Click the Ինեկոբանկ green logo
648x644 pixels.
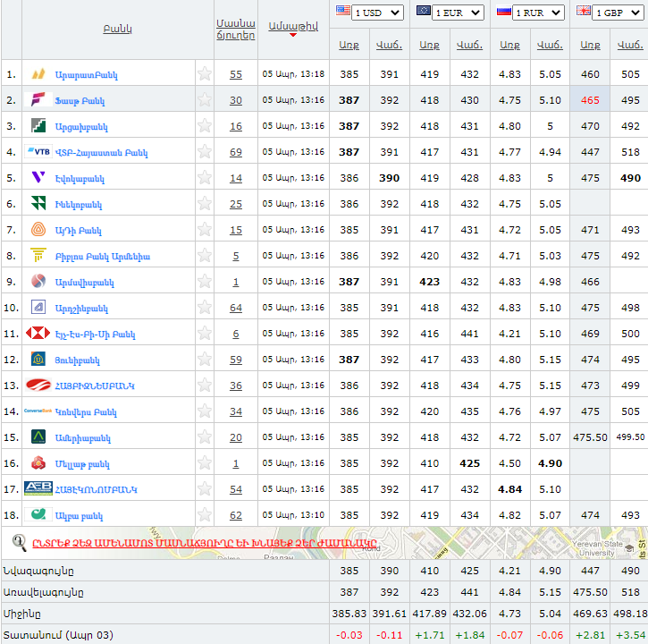[38, 203]
